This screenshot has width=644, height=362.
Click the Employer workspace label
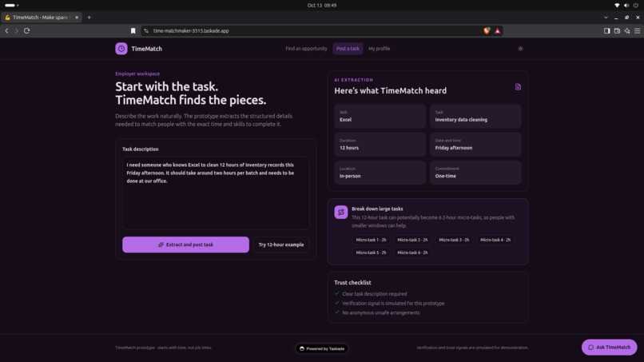(137, 74)
